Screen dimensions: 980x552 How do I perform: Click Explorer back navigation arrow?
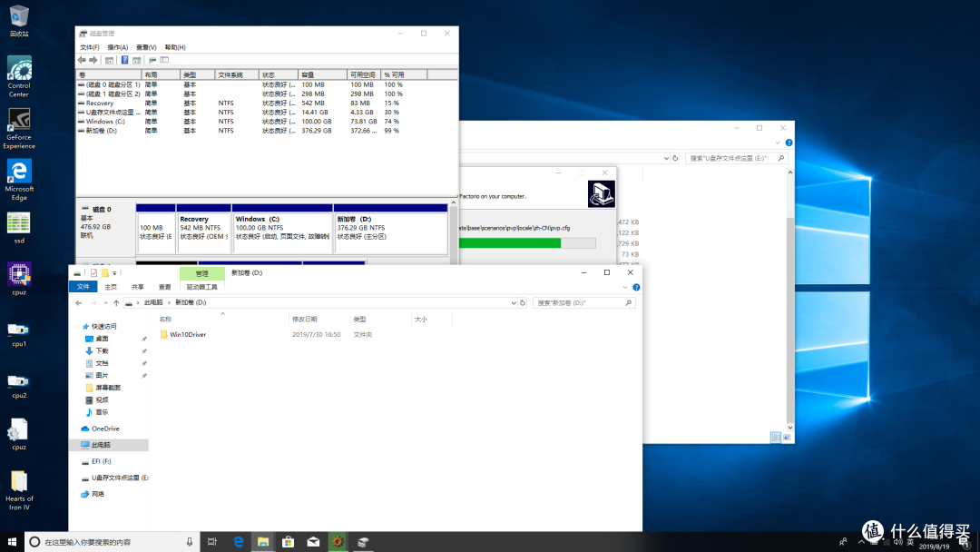(79, 302)
